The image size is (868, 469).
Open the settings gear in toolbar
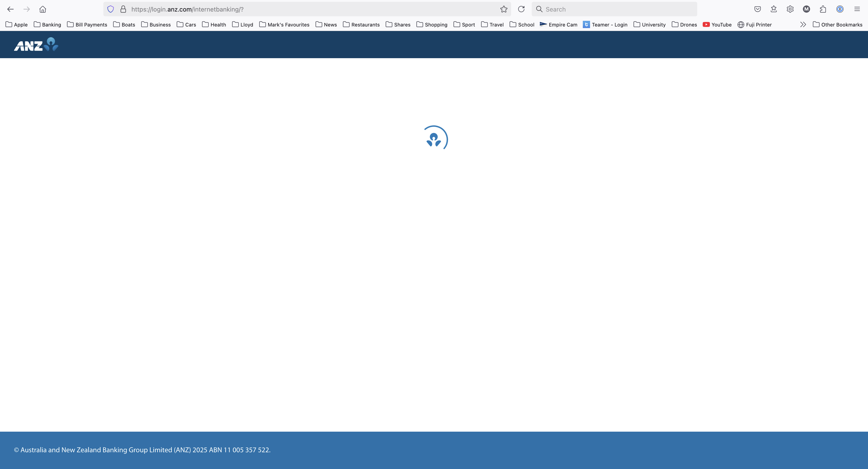click(x=790, y=9)
